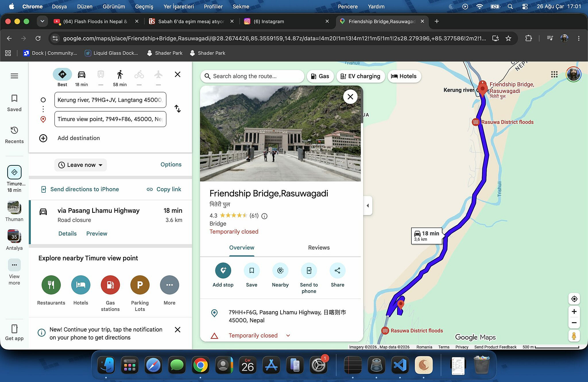
Task: Open the Google apps grid
Action: click(x=554, y=75)
